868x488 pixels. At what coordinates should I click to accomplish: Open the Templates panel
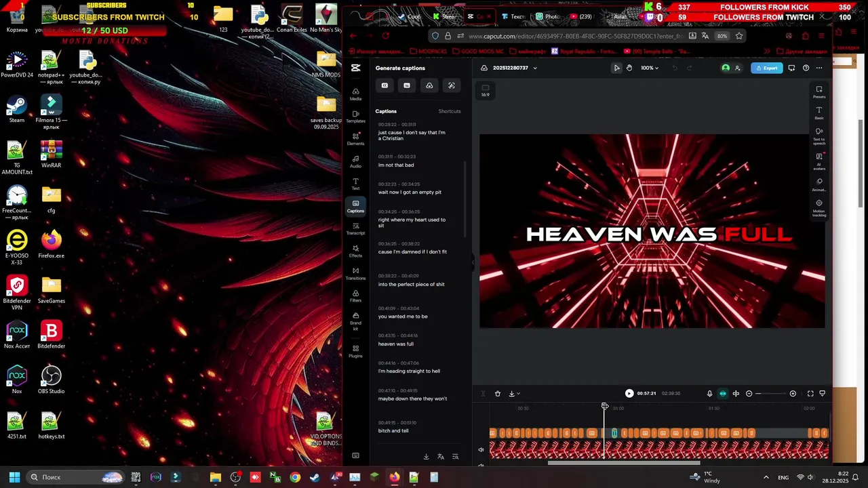pos(355,117)
